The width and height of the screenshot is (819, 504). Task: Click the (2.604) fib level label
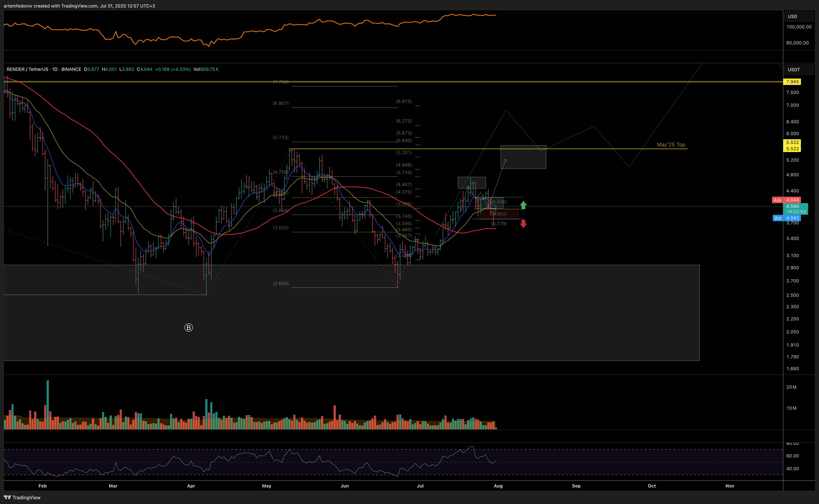281,283
